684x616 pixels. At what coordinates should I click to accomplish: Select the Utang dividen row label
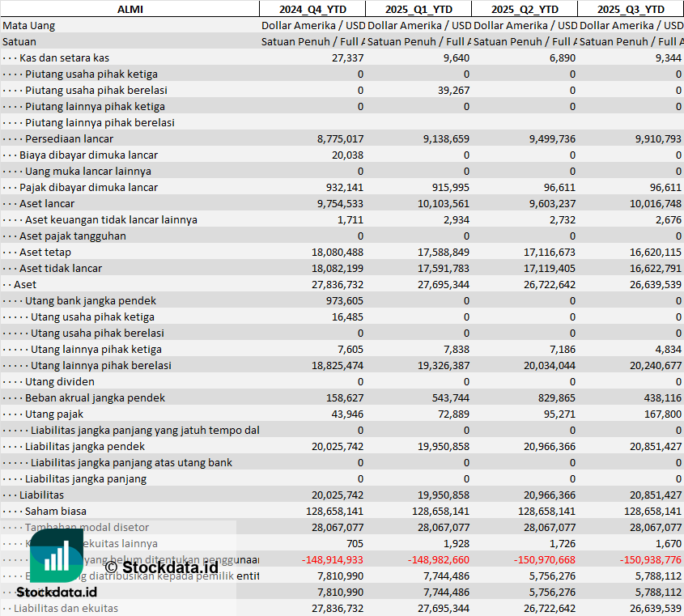(60, 381)
